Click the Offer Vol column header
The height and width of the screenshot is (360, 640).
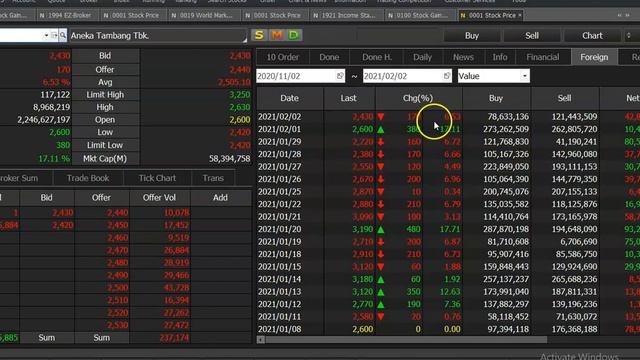pos(159,198)
